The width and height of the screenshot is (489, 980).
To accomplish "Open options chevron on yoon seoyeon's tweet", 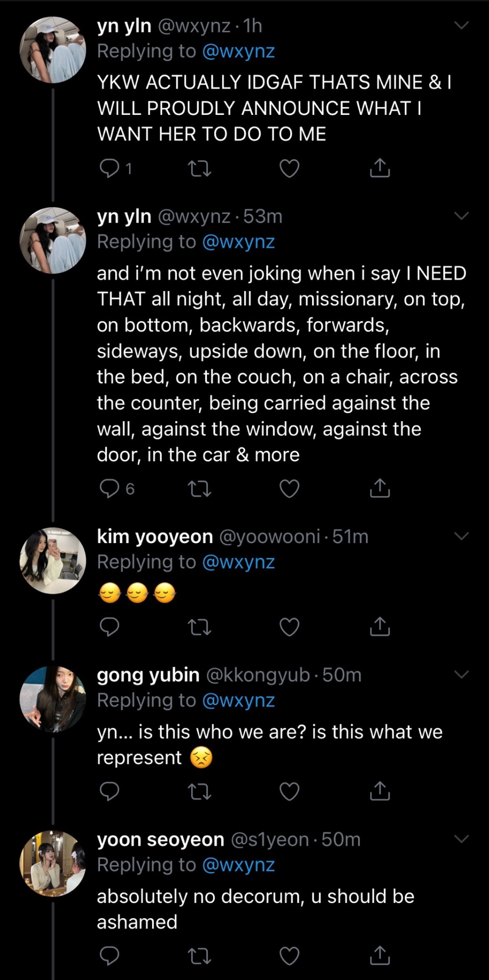I will [x=461, y=839].
